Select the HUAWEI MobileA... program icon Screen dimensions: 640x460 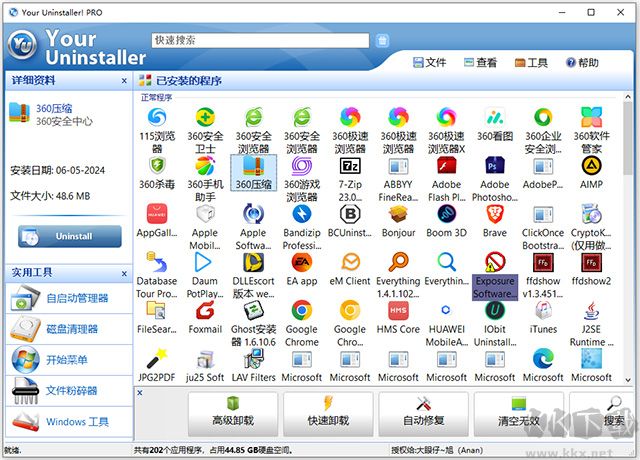click(x=447, y=310)
